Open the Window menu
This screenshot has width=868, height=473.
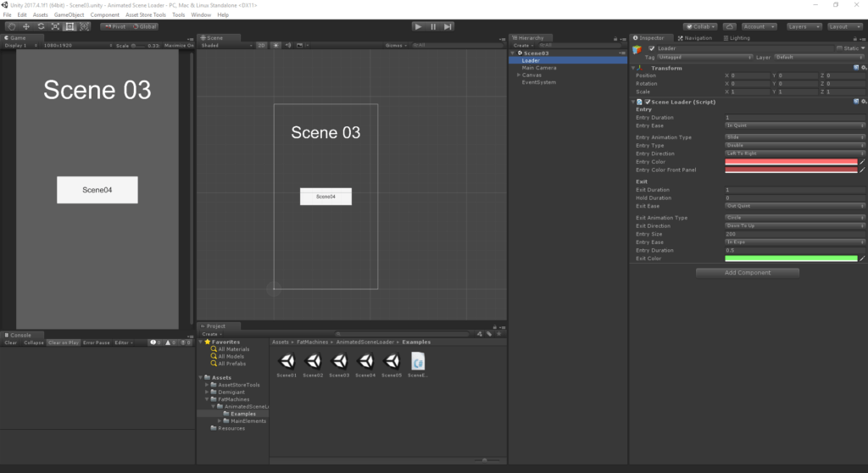pyautogui.click(x=201, y=15)
